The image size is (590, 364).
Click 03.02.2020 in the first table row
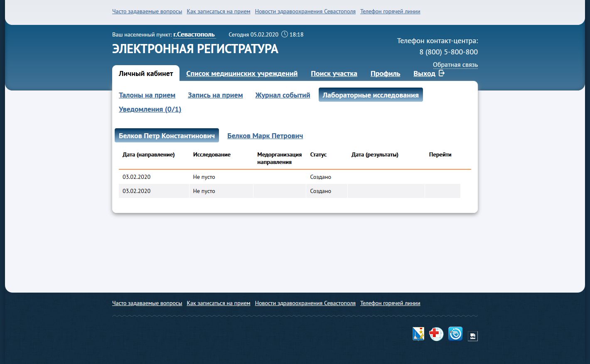tap(136, 177)
